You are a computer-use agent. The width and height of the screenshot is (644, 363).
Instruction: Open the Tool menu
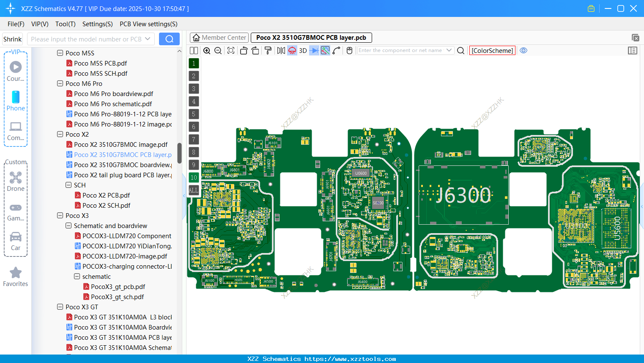tap(65, 24)
